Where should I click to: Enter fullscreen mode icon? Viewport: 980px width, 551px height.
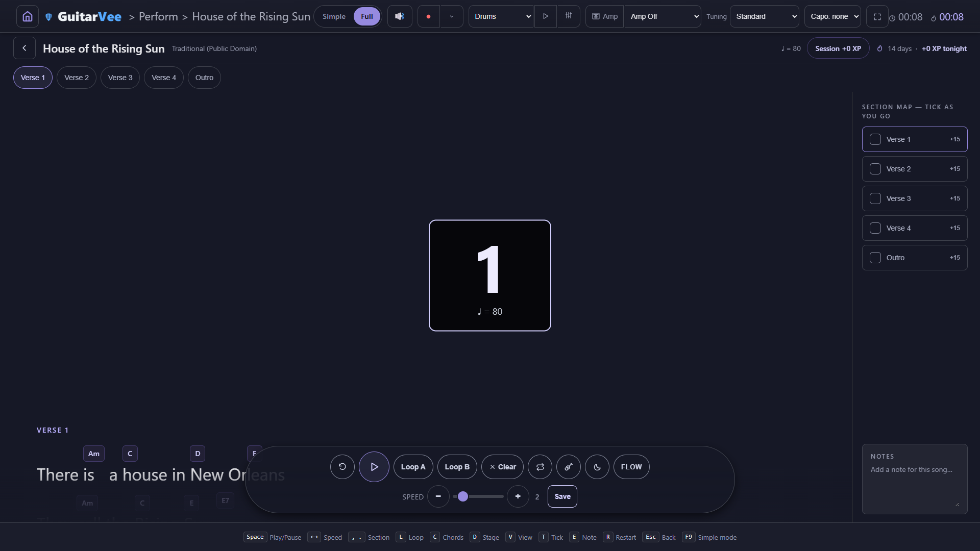coord(877,17)
